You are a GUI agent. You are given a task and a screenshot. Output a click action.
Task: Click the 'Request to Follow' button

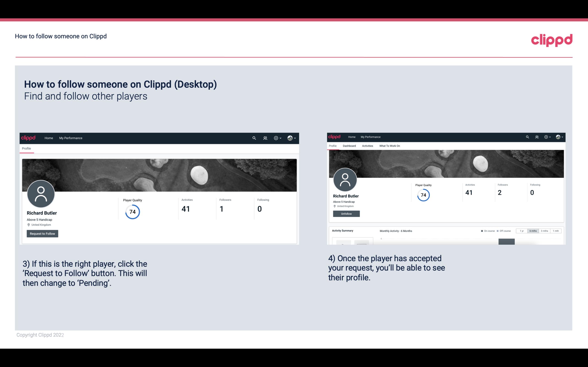[x=42, y=233]
